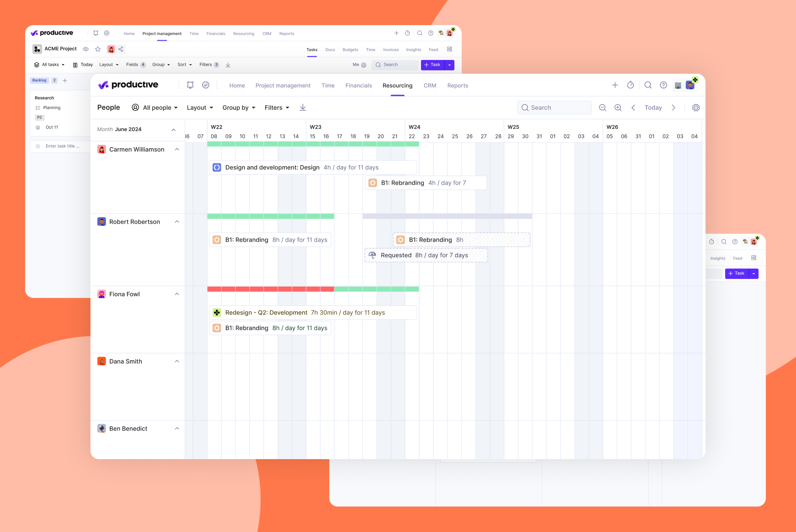The width and height of the screenshot is (796, 532).
Task: Open the notifications bell
Action: click(x=190, y=85)
